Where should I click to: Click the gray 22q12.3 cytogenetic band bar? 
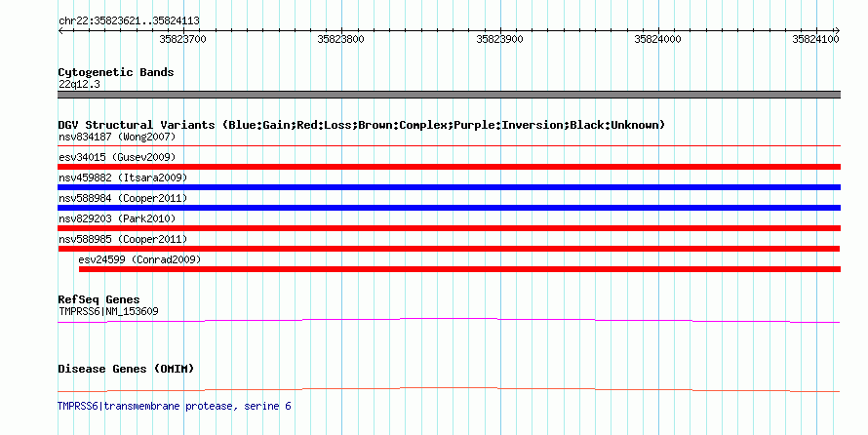pyautogui.click(x=449, y=95)
